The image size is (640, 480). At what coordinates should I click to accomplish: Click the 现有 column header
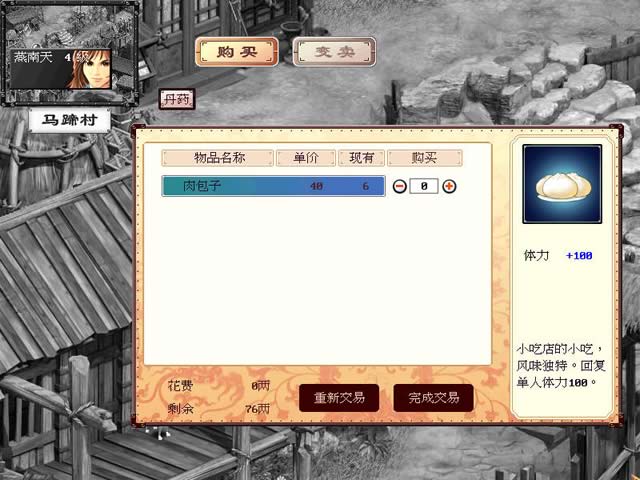pyautogui.click(x=361, y=158)
